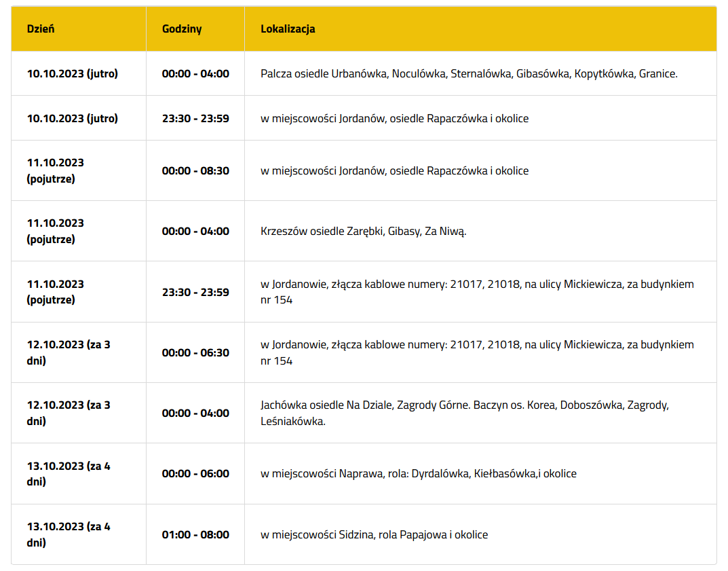728x571 pixels.
Task: Click the 00:00 - 06:30 time cell
Action: coord(195,352)
